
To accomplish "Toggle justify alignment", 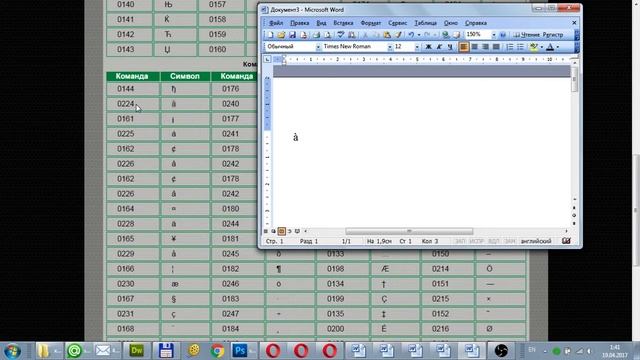I will (x=496, y=47).
